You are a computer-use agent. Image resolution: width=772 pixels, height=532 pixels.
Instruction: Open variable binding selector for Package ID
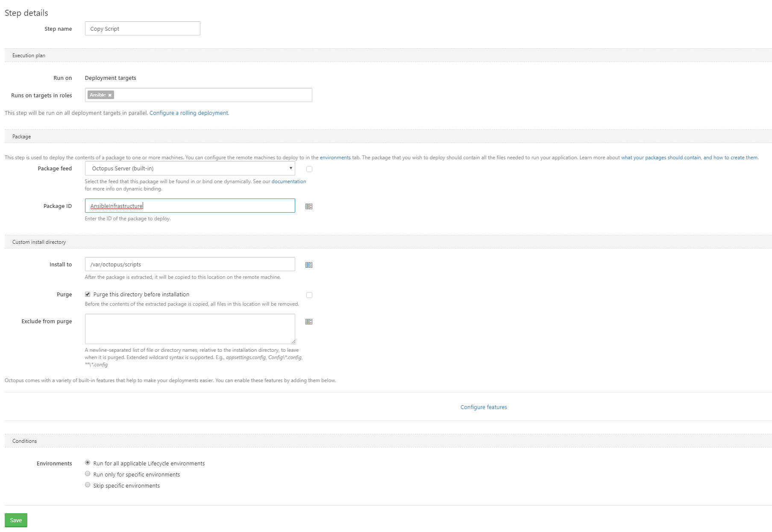pyautogui.click(x=308, y=206)
